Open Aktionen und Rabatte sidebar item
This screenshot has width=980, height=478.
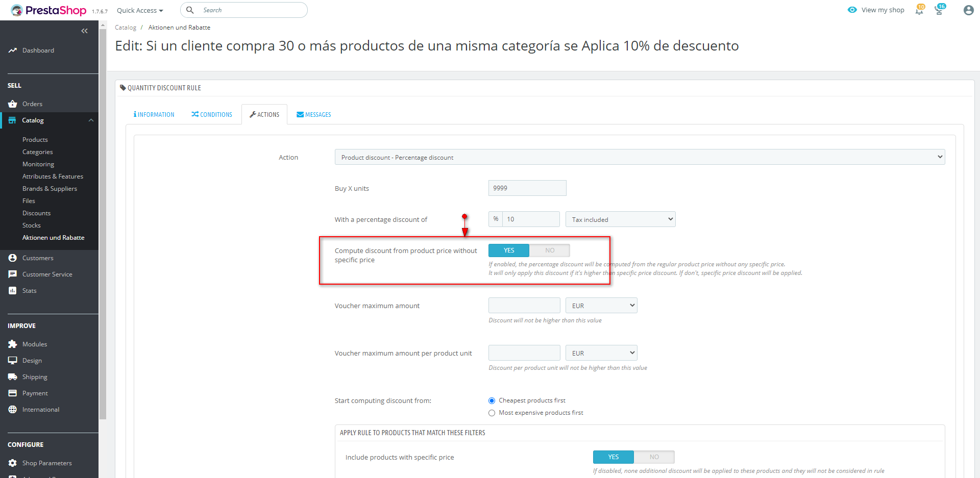pyautogui.click(x=54, y=238)
